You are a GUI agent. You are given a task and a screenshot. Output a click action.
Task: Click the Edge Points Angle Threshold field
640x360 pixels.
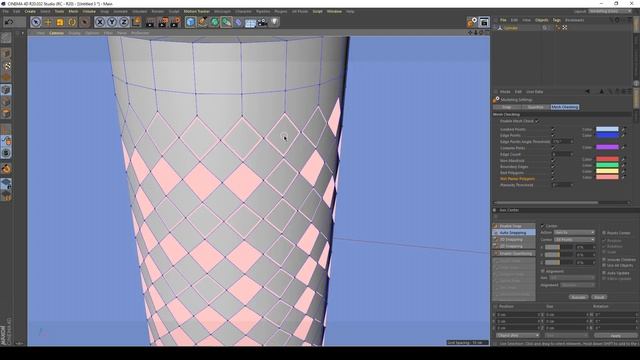[562, 142]
